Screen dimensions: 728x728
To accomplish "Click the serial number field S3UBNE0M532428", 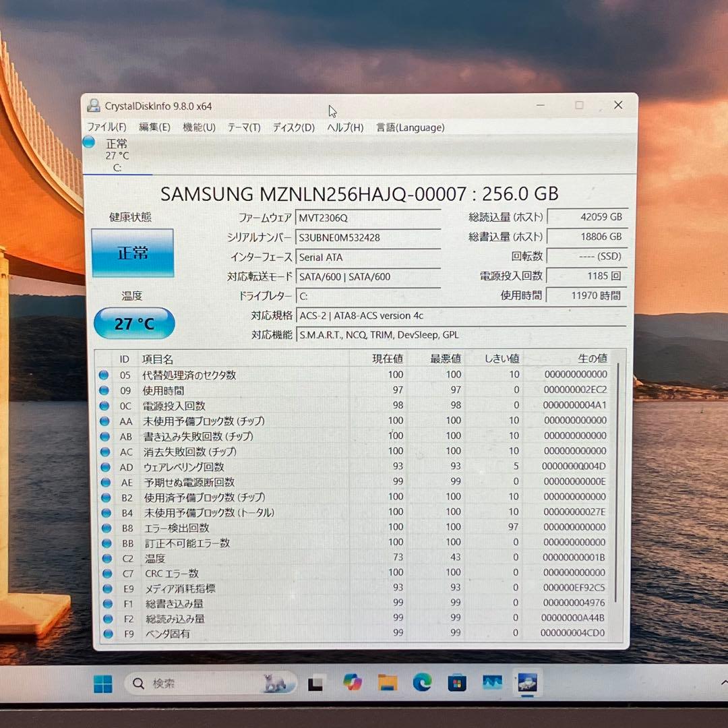I will click(x=368, y=238).
